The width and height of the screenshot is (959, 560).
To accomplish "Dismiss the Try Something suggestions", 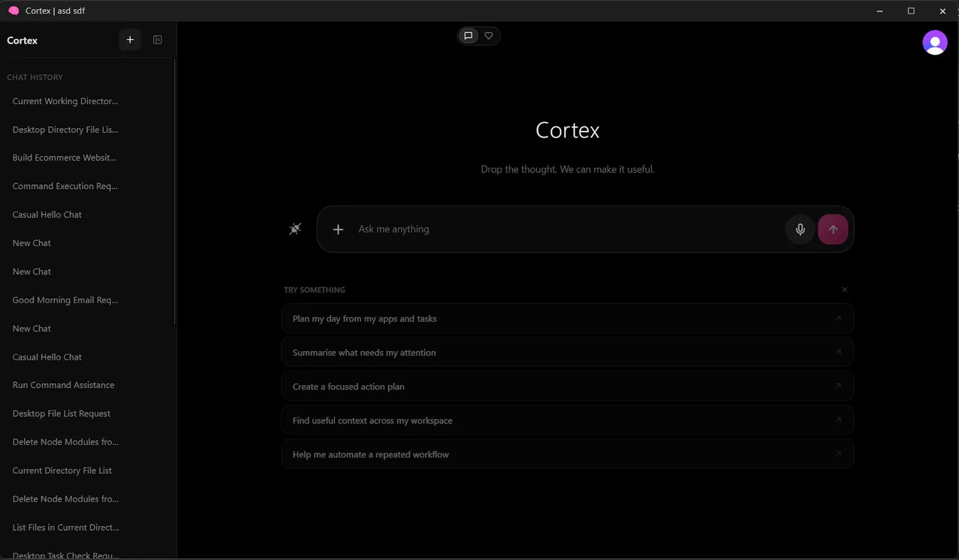I will 845,290.
